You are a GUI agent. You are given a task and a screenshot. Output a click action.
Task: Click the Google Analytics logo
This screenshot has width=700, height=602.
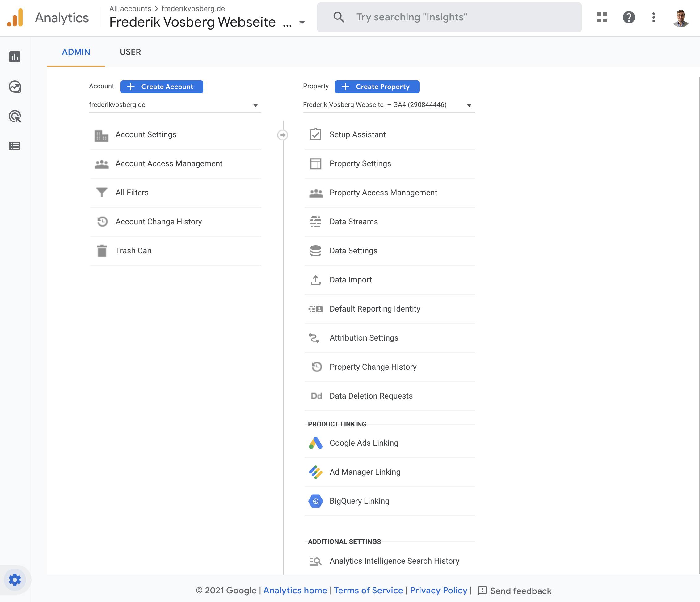click(x=15, y=18)
